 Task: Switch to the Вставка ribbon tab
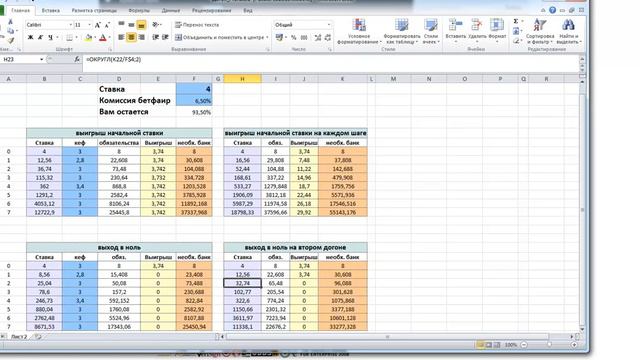click(51, 11)
